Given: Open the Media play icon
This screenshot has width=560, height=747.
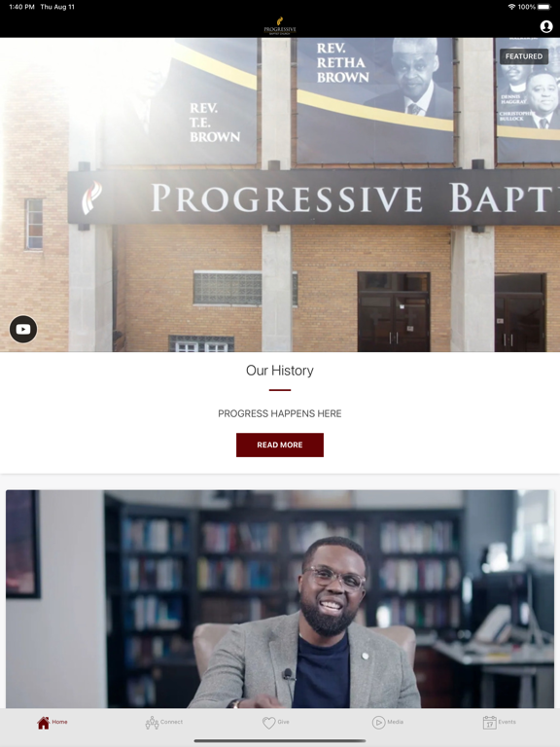Looking at the screenshot, I should point(378,723).
